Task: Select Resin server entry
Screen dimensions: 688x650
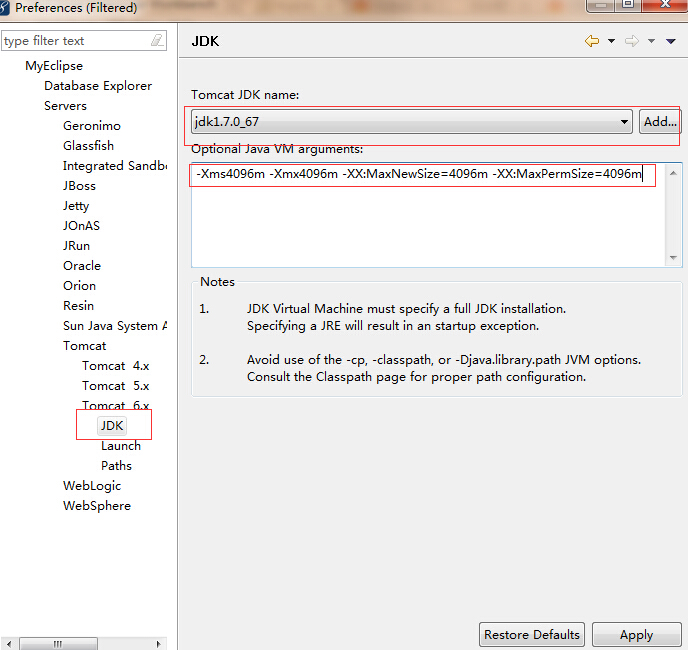Action: click(78, 305)
